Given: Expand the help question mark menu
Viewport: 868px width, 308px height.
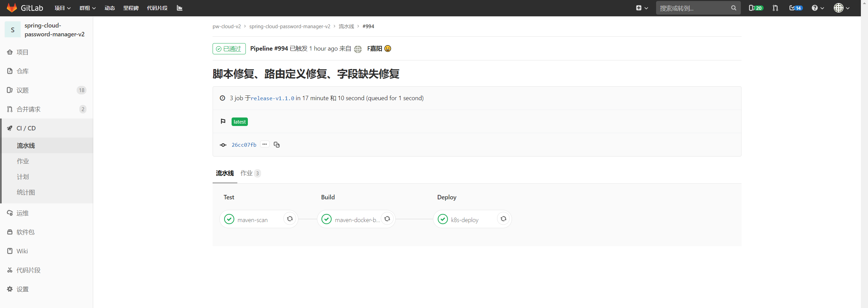Looking at the screenshot, I should point(817,8).
